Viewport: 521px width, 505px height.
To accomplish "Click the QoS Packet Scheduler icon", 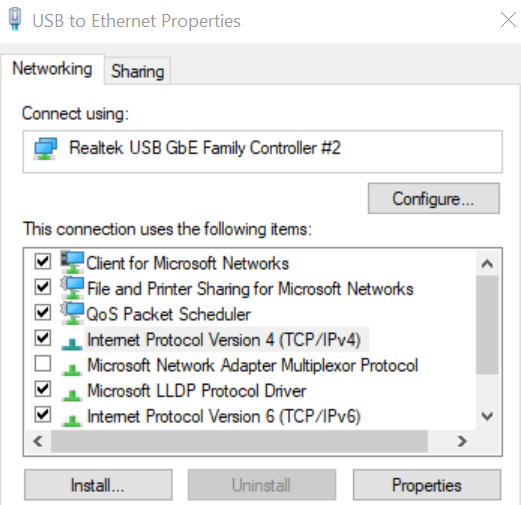I will [72, 313].
